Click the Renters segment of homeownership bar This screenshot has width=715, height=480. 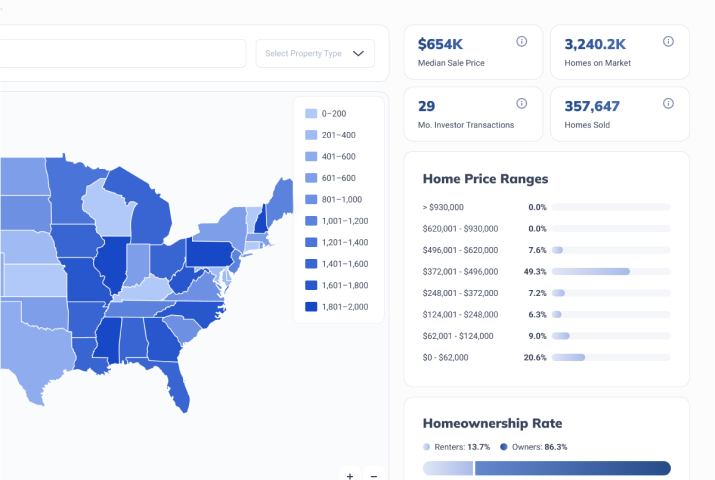447,468
